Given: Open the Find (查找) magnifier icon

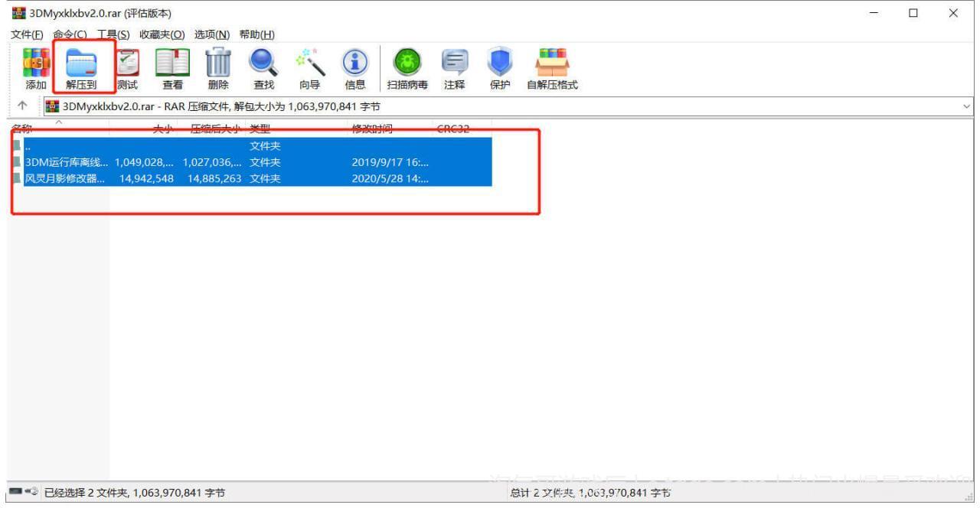Looking at the screenshot, I should pyautogui.click(x=263, y=67).
